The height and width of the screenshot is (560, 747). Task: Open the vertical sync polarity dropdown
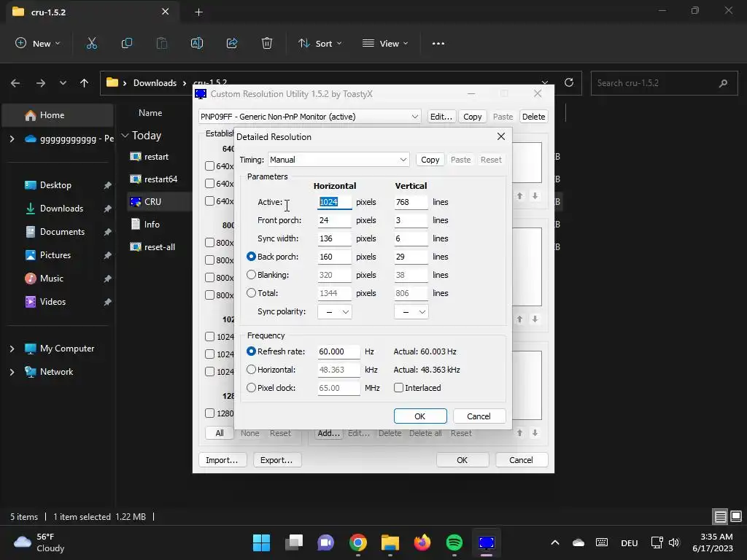click(x=411, y=312)
